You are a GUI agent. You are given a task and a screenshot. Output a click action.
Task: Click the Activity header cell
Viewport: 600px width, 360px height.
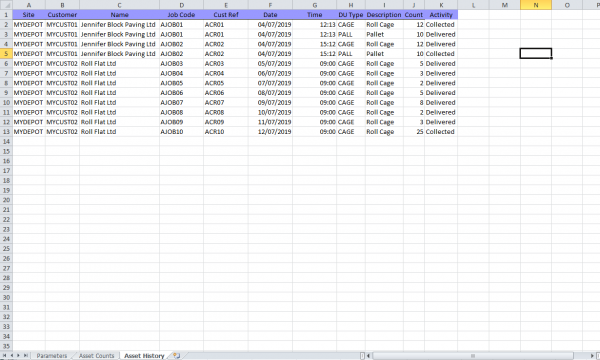(x=441, y=15)
